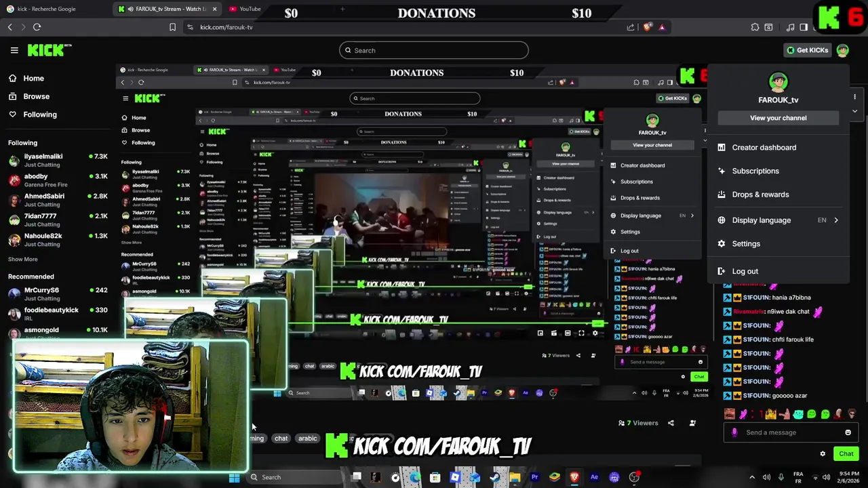Bookmark this page from the address bar
Screen dimensions: 868x488
point(172,27)
